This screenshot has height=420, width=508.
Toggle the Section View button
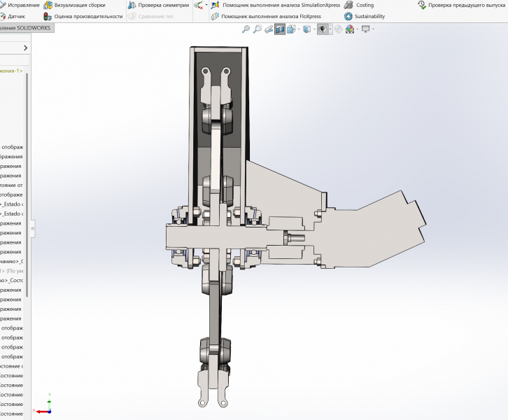pos(280,29)
